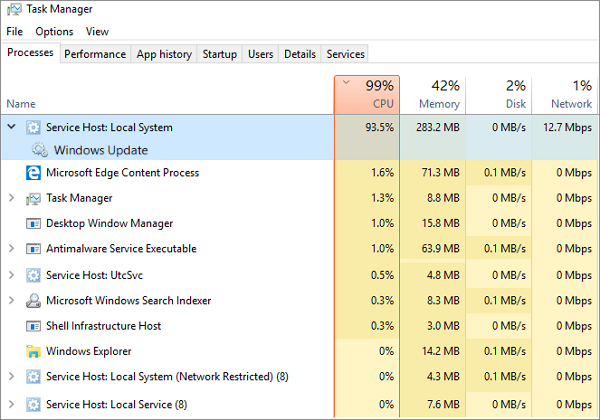Screen dimensions: 600x420
Task: Click the Task Manager process row icon
Action: [x=33, y=198]
